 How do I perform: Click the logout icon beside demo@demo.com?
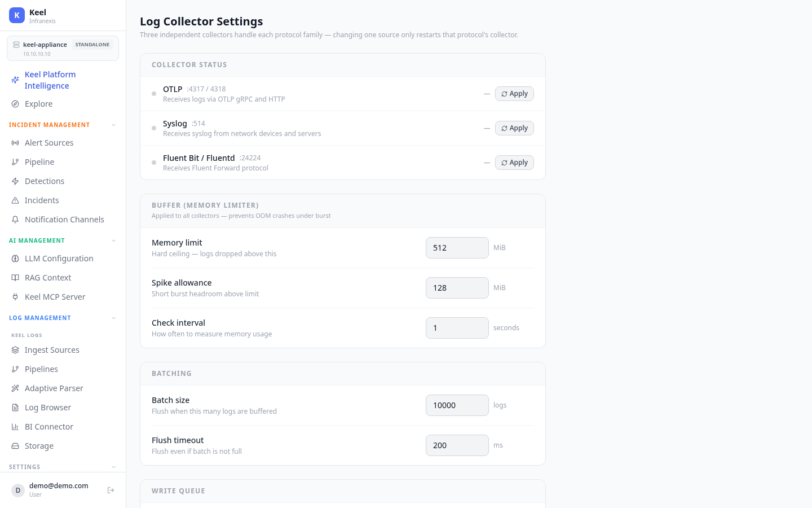[111, 490]
